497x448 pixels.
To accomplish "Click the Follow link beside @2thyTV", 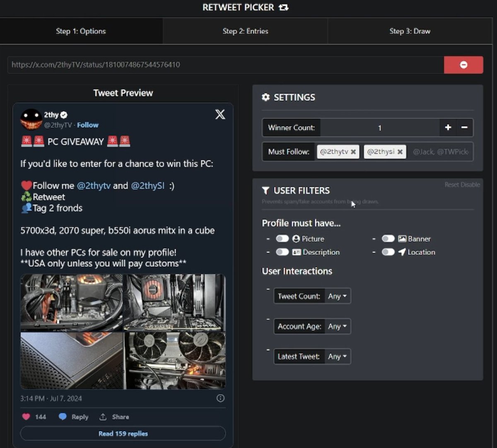I will coord(88,125).
